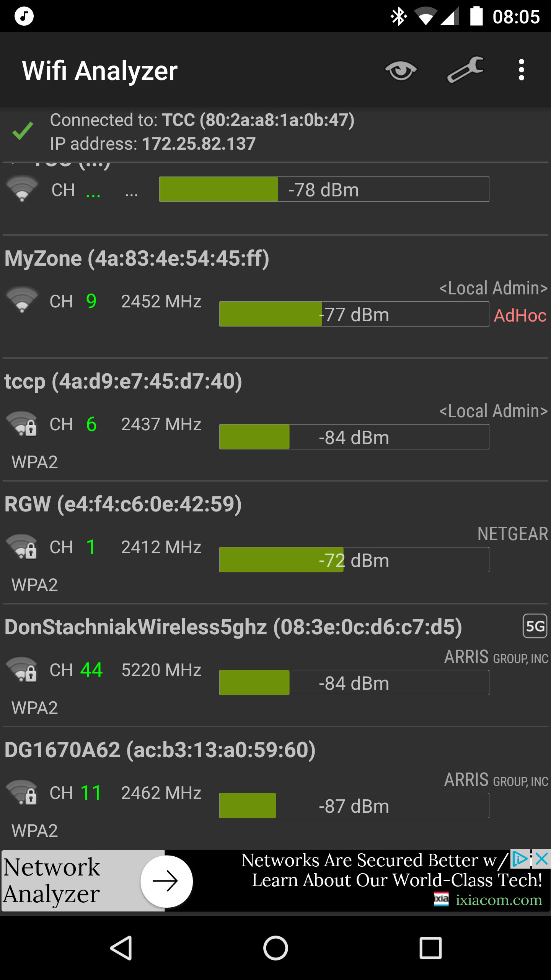Tap the DG1670A62 locked wifi icon
Viewport: 551px width, 980px height.
pos(22,792)
